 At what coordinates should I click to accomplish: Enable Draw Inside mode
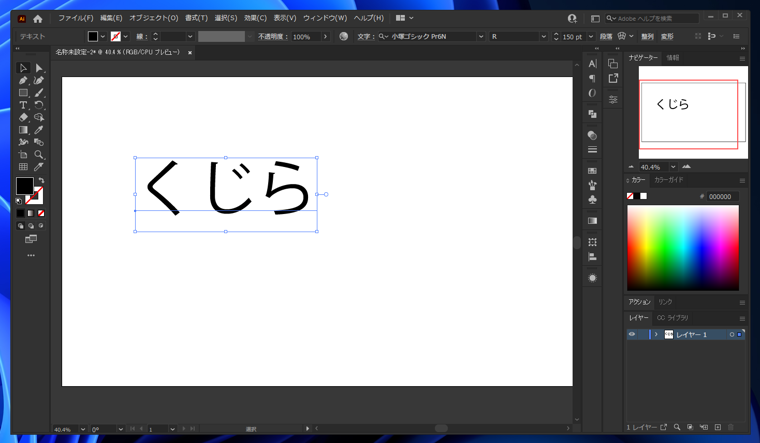pos(41,226)
